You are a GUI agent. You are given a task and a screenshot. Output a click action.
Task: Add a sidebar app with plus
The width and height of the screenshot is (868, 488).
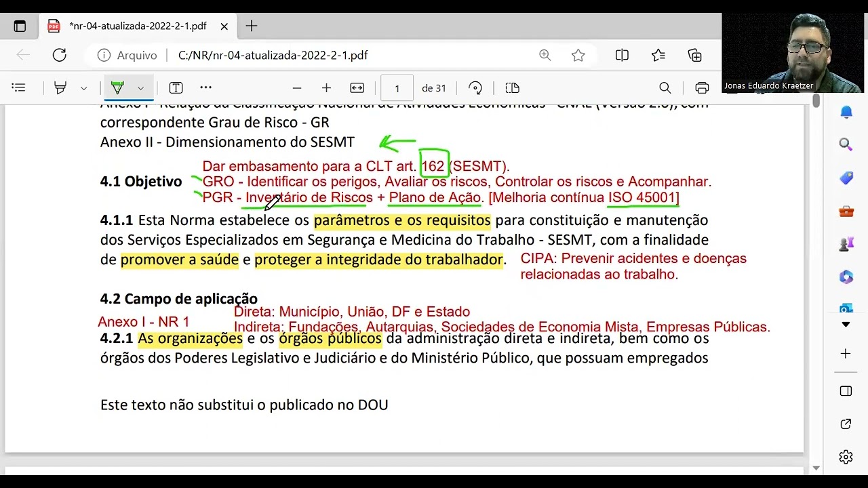[846, 354]
